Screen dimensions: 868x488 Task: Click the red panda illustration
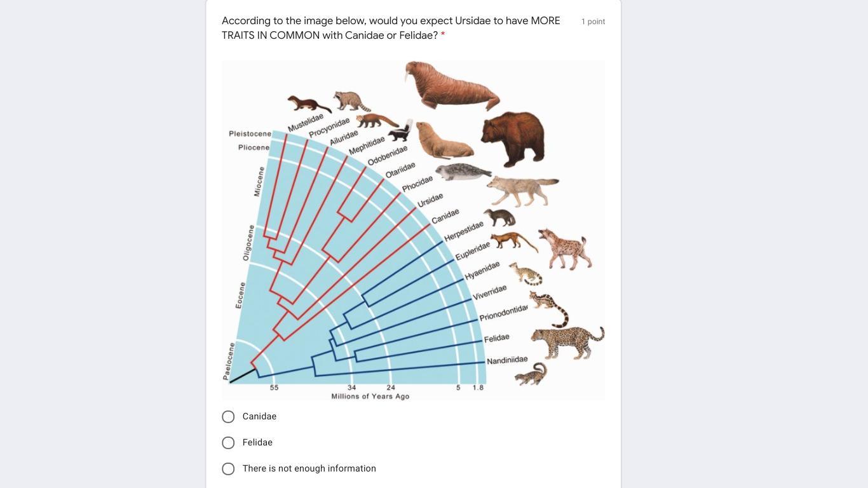click(x=376, y=120)
